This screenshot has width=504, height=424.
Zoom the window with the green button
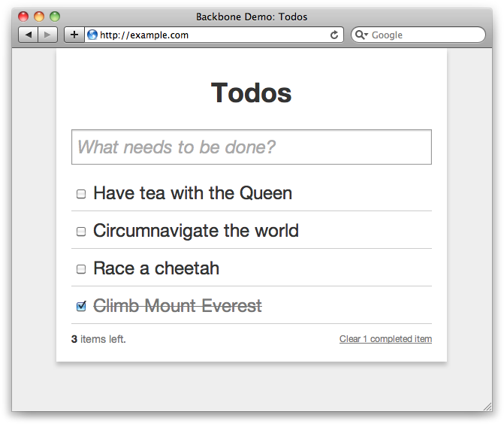(x=55, y=17)
